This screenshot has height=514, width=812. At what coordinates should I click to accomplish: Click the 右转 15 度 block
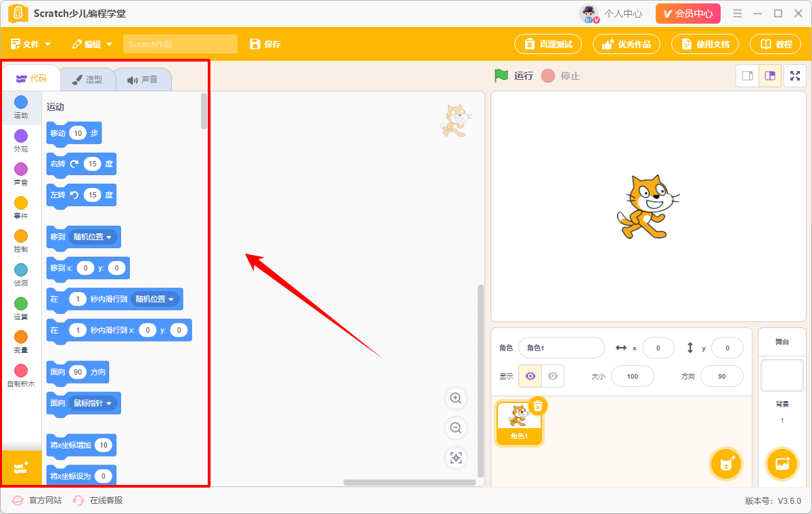81,164
